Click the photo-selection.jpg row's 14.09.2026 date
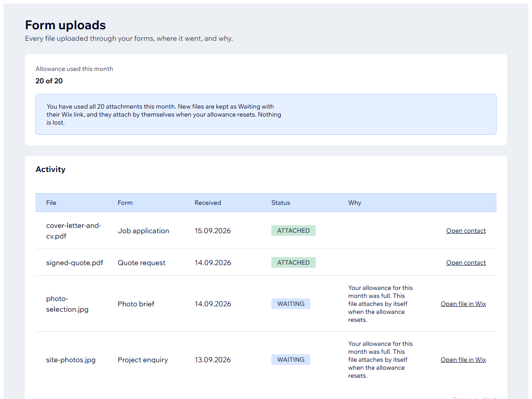The image size is (532, 399). pyautogui.click(x=213, y=304)
